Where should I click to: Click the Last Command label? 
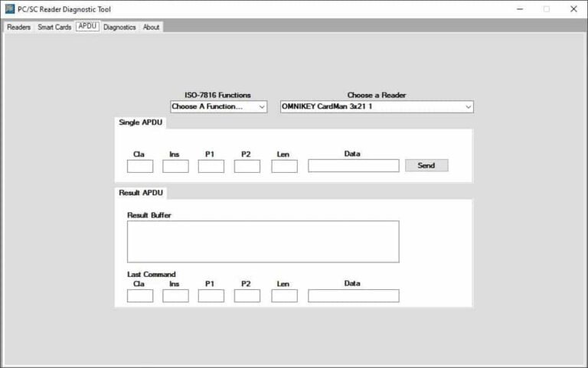click(151, 275)
